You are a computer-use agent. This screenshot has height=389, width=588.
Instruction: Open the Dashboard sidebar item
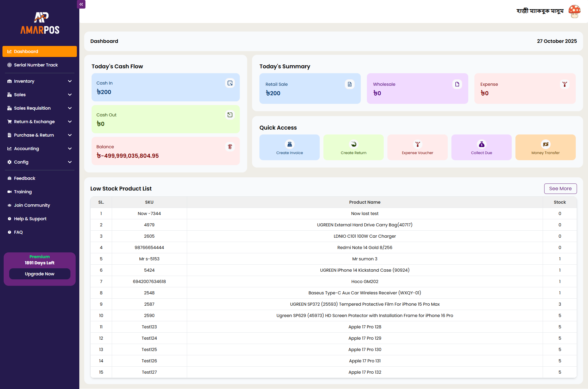pos(40,51)
